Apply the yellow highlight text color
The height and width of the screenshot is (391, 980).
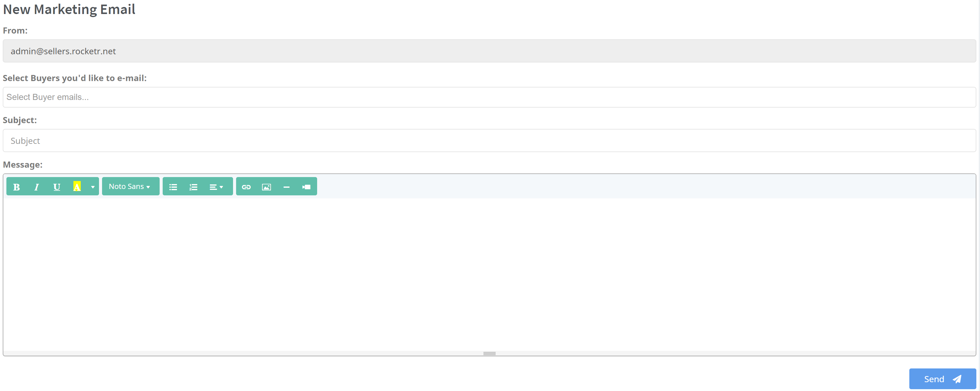pos(77,187)
